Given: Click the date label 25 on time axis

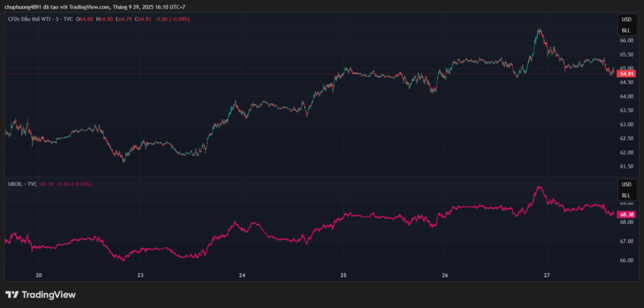Looking at the screenshot, I should point(343,275).
